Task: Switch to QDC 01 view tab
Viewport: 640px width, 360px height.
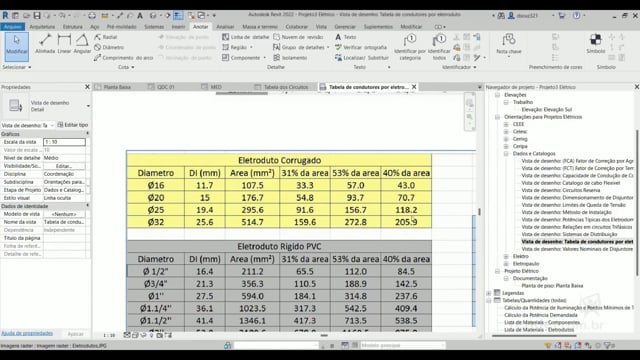Action: click(x=165, y=87)
